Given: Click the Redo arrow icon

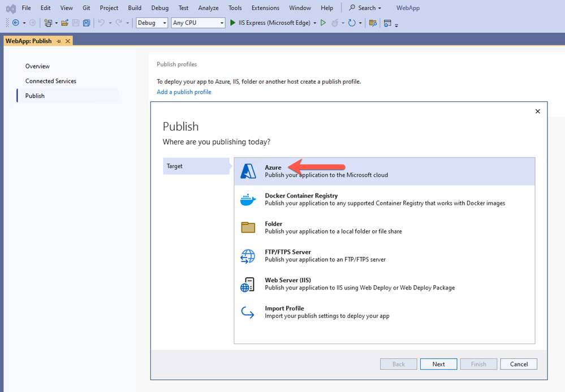Looking at the screenshot, I should 119,23.
